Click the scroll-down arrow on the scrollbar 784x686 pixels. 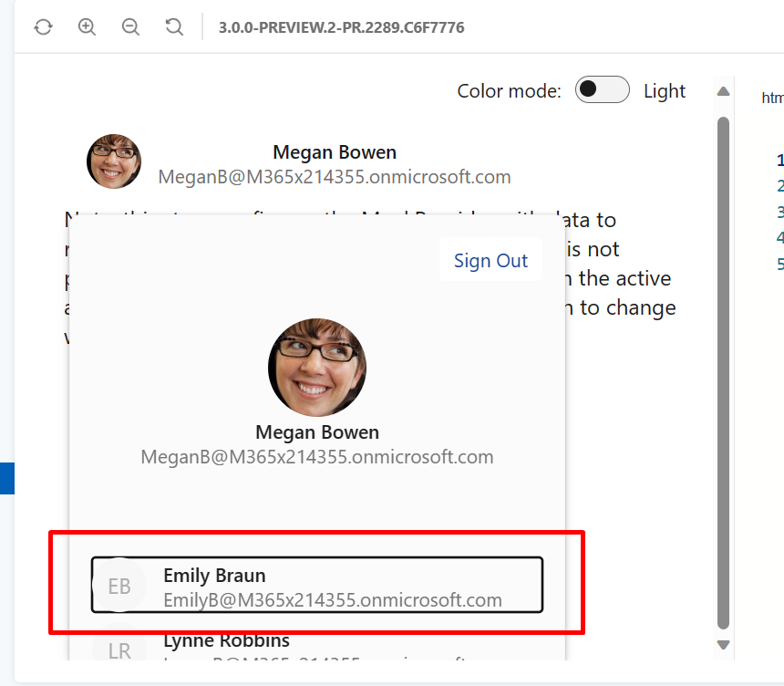coord(723,644)
